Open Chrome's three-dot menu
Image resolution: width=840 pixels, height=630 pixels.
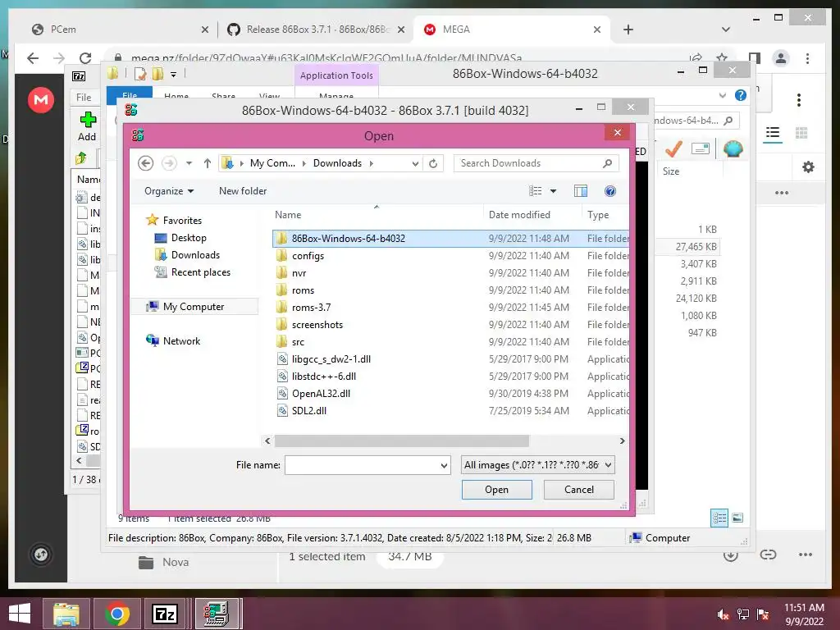tap(807, 58)
